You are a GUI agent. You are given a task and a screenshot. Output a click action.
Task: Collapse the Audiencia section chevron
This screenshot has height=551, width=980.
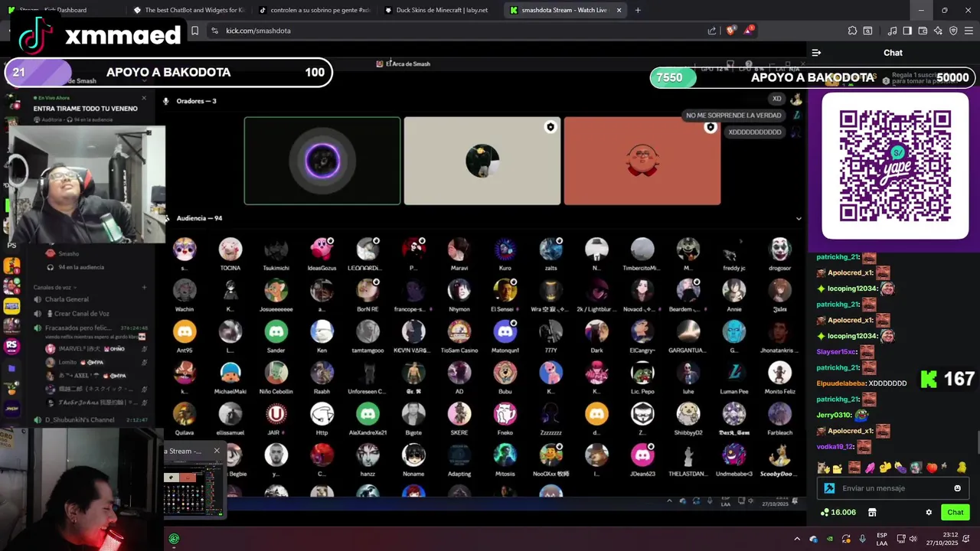coord(799,218)
